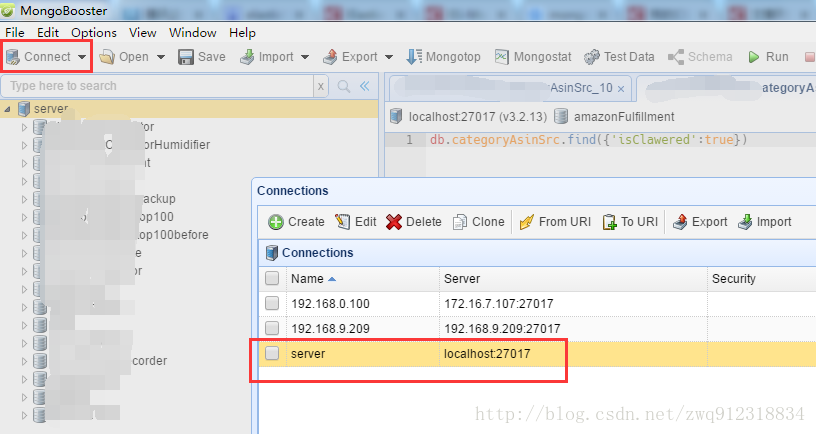Delete the selected connection
816x434 pixels.
click(414, 222)
